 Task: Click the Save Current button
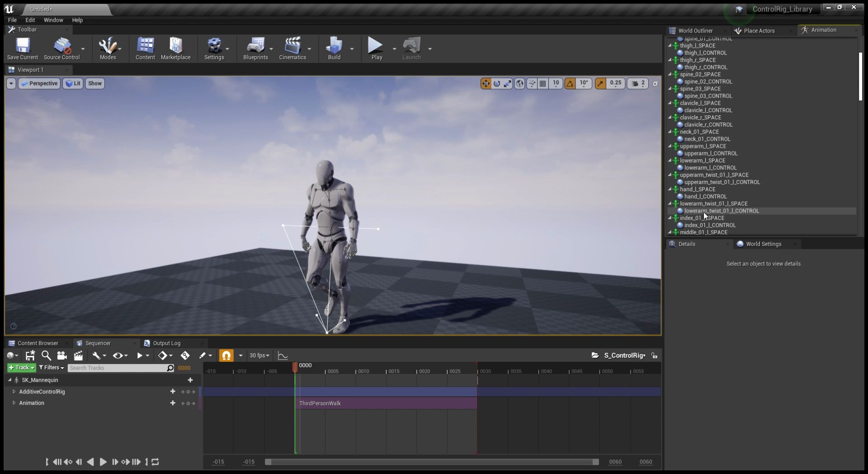click(x=22, y=48)
